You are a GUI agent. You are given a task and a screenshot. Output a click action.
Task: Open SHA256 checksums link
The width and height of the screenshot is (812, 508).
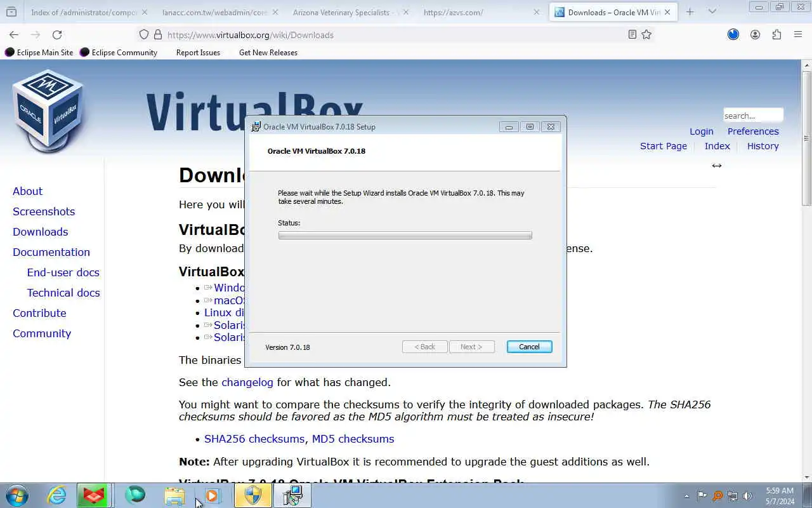[x=254, y=439]
